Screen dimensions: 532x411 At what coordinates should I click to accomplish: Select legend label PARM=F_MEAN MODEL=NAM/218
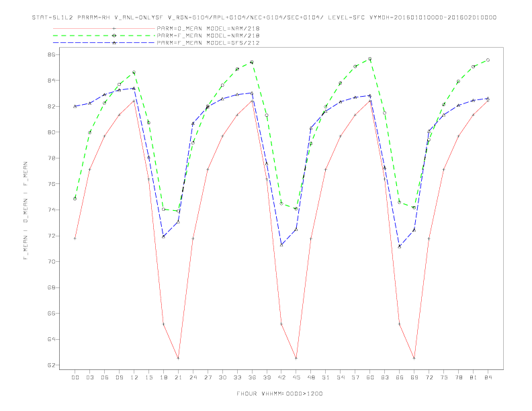tap(208, 36)
